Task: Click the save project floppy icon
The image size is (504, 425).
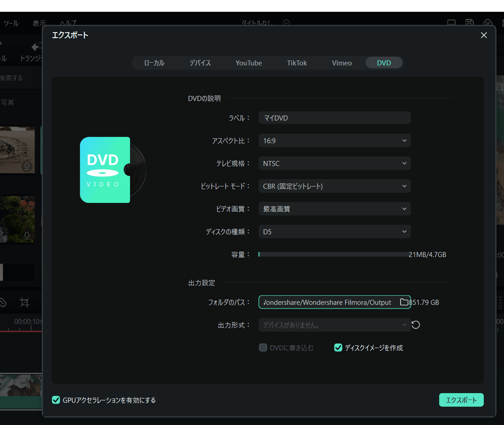Action: [x=469, y=22]
